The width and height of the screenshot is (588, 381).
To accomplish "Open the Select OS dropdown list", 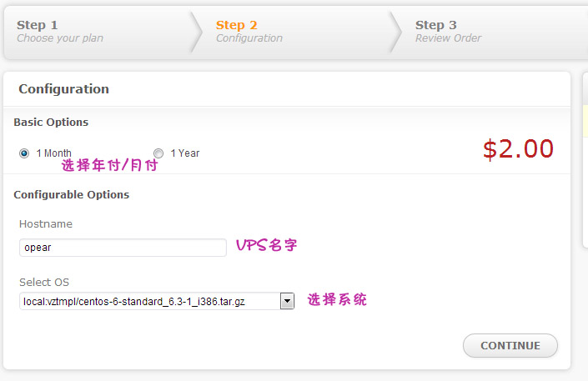I will [150, 301].
